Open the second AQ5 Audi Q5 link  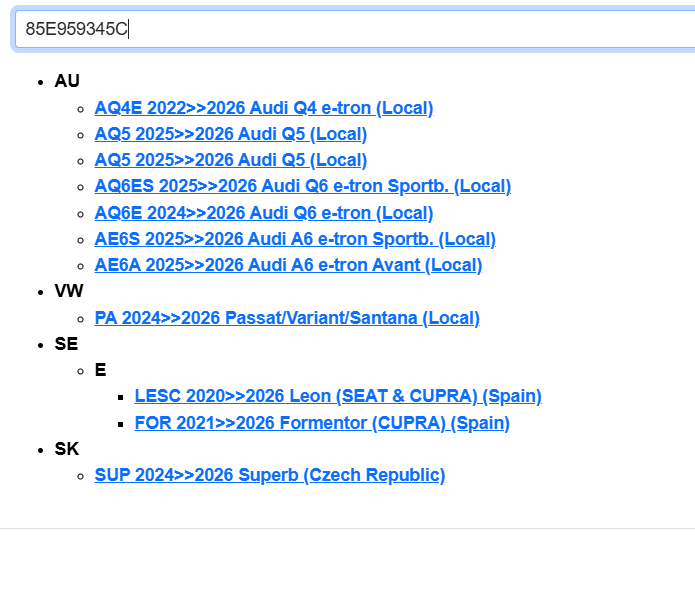(230, 160)
